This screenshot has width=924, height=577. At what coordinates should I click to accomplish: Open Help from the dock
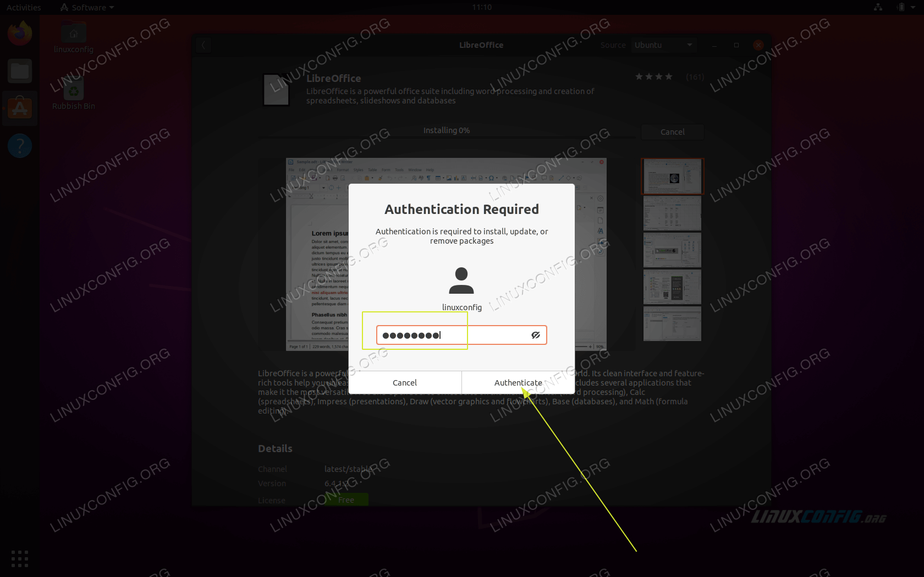point(20,146)
